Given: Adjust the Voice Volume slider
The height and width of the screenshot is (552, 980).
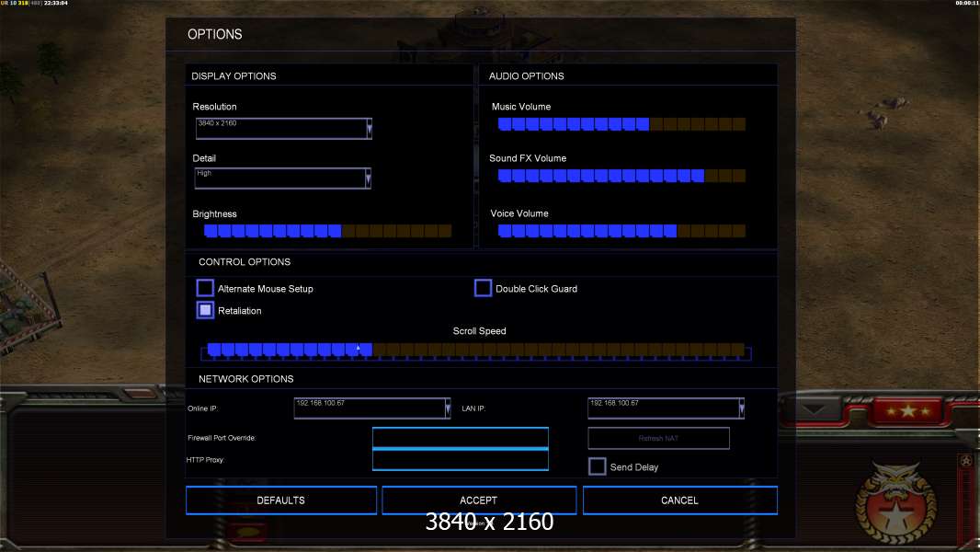Looking at the screenshot, I should point(621,231).
